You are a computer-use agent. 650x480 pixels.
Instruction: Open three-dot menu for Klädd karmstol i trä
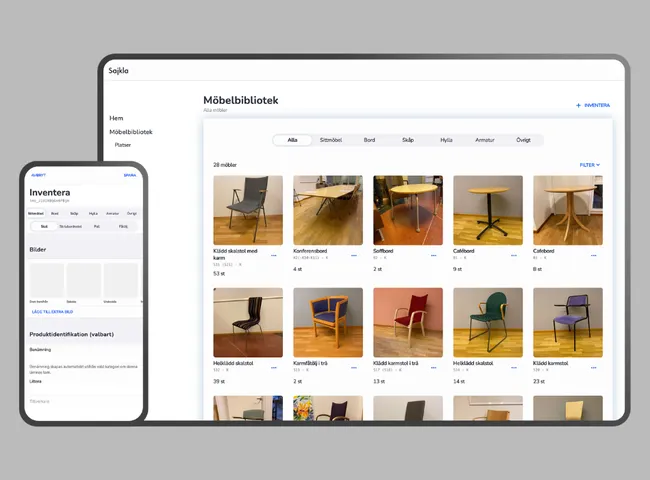pyautogui.click(x=434, y=368)
